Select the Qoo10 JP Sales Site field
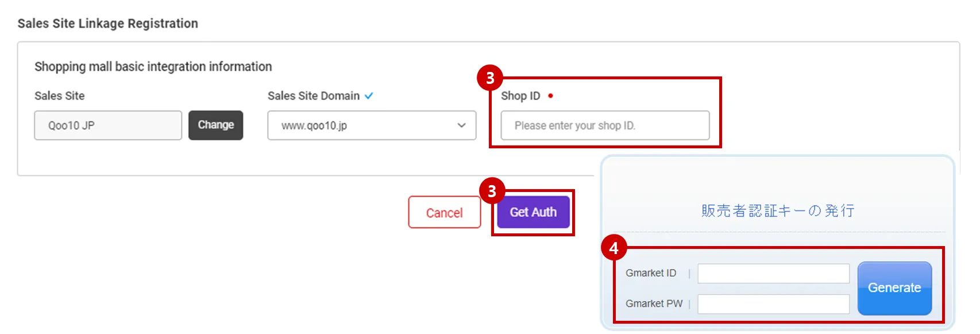Viewport: 980px width, 334px height. click(108, 125)
